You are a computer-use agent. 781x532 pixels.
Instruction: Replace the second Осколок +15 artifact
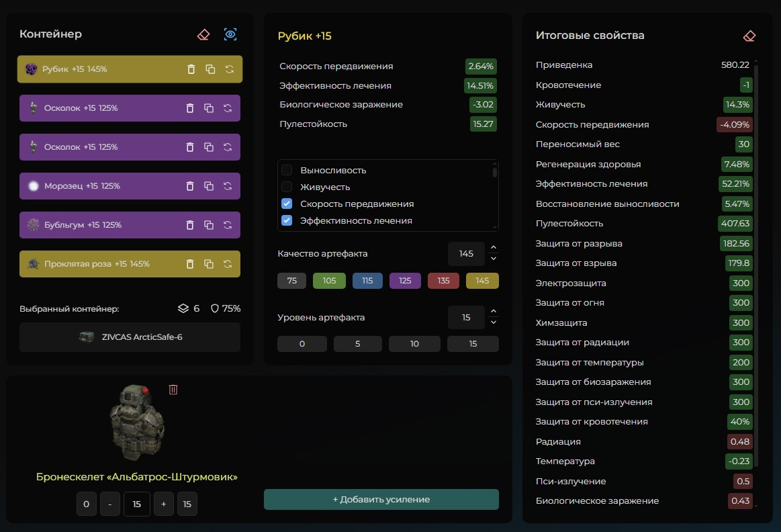(x=228, y=147)
